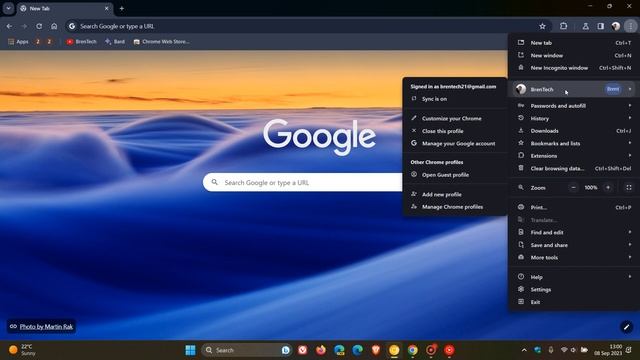Open the tab search dropdown arrow

pyautogui.click(x=8, y=8)
